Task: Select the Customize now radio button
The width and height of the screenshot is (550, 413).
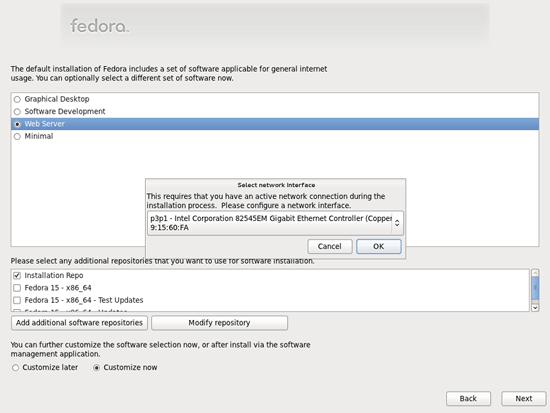Action: [x=96, y=368]
